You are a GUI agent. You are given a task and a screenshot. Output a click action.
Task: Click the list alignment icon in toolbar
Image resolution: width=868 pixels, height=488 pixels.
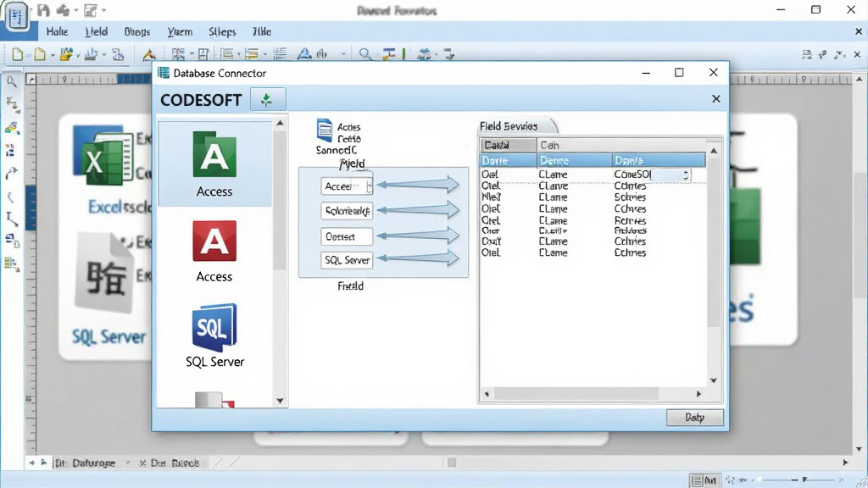[227, 54]
